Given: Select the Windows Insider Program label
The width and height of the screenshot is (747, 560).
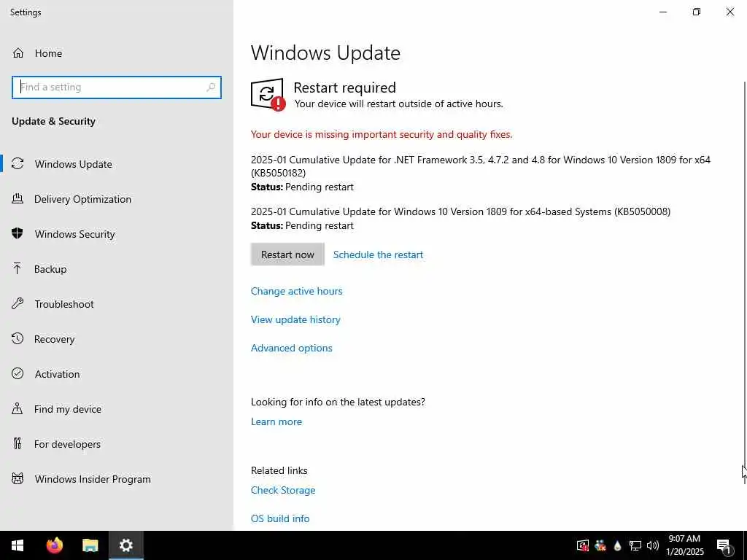Looking at the screenshot, I should (93, 479).
